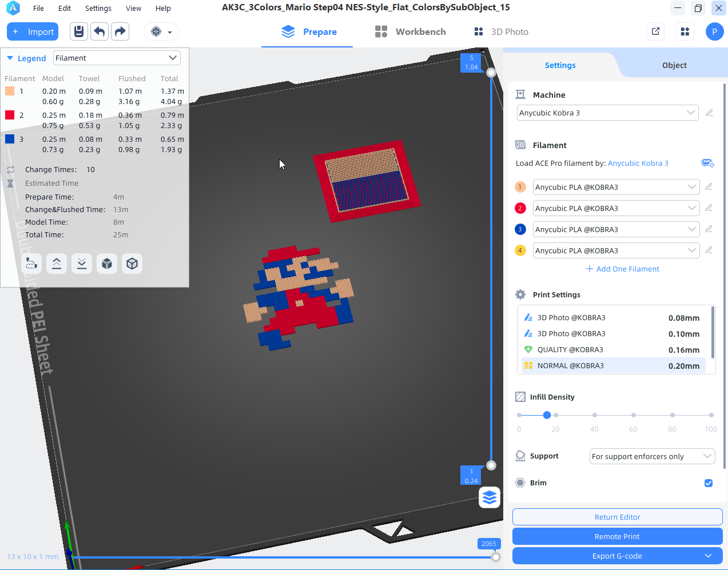
Task: Set infill density slider to 40
Action: point(595,415)
